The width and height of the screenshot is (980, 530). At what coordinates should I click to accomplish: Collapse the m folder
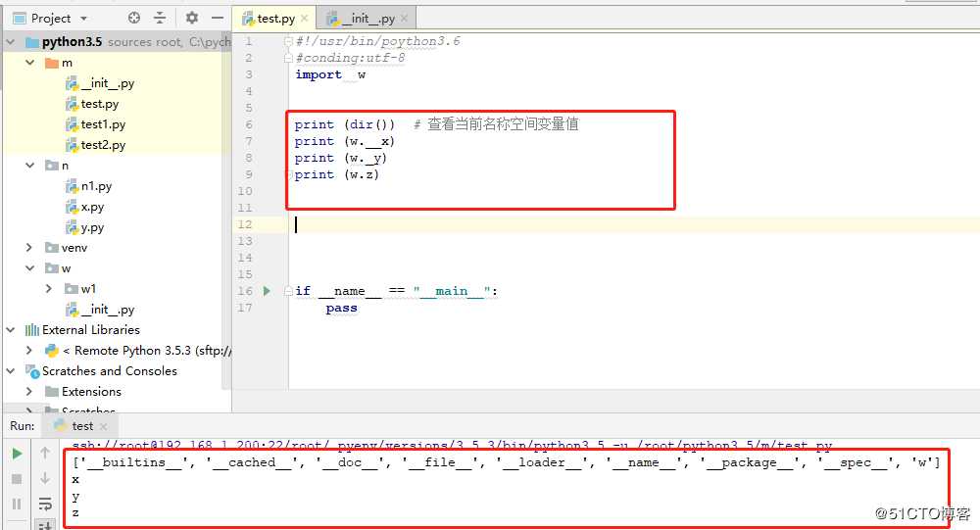coord(30,63)
